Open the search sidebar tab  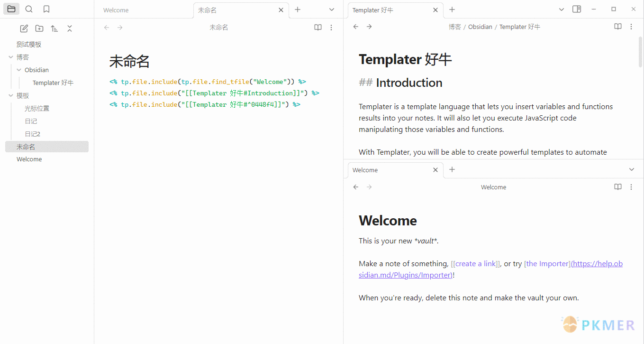coord(29,9)
